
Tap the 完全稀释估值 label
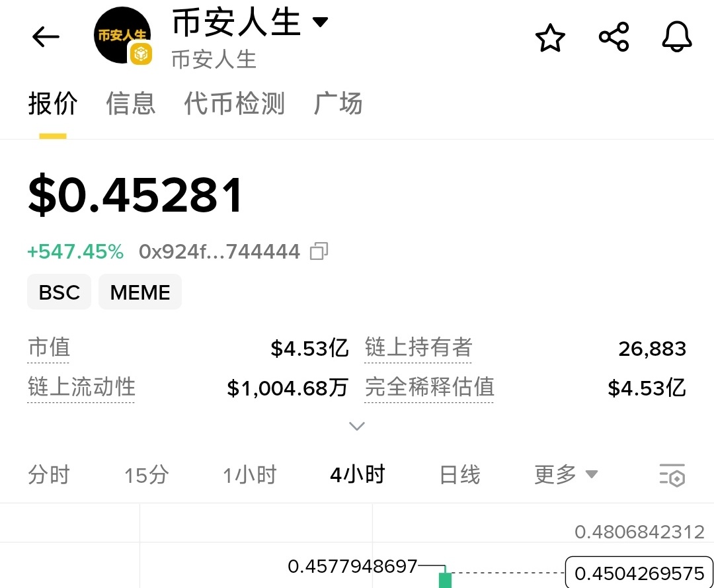pyautogui.click(x=430, y=387)
